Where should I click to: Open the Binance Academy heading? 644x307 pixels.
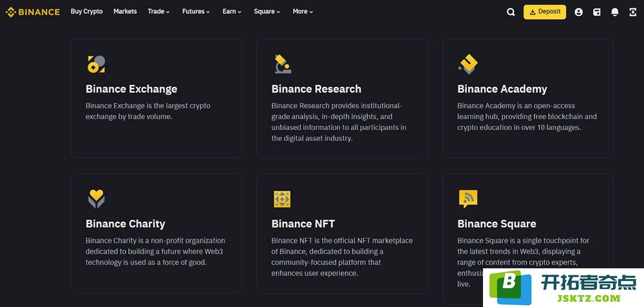point(502,89)
